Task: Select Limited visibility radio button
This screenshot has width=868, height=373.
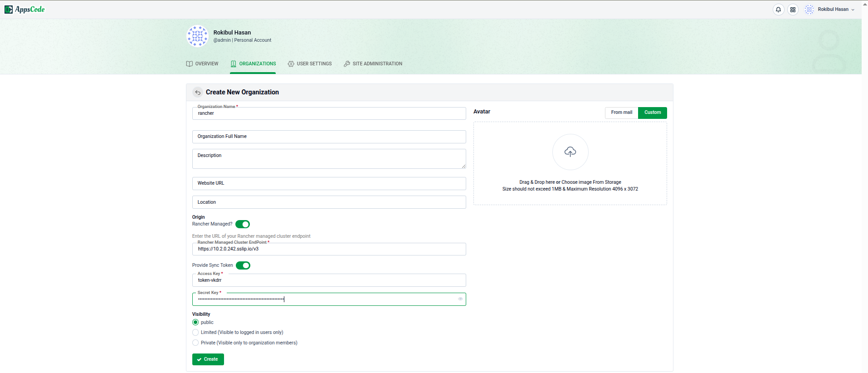Action: coord(195,333)
